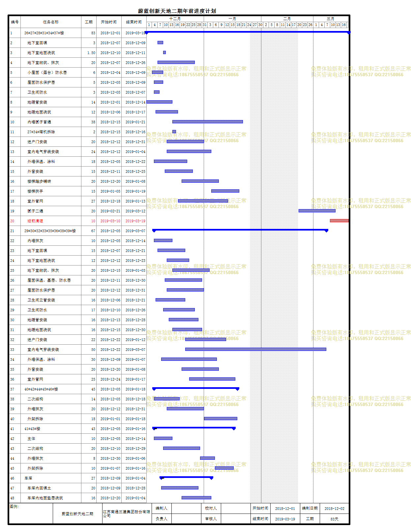
Task: Select summary task 29#30#32#33#35#36#38#39#楼
Action: click(50, 231)
